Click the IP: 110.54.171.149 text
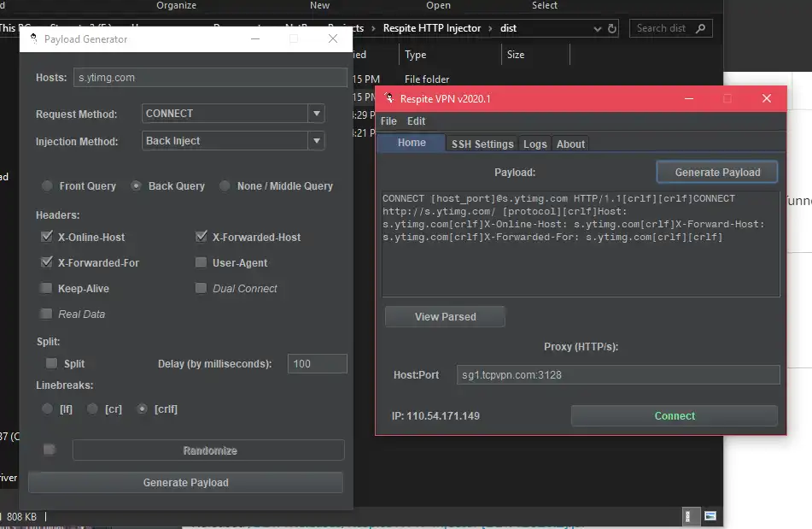Screen dimensions: 812x529 click(x=435, y=416)
